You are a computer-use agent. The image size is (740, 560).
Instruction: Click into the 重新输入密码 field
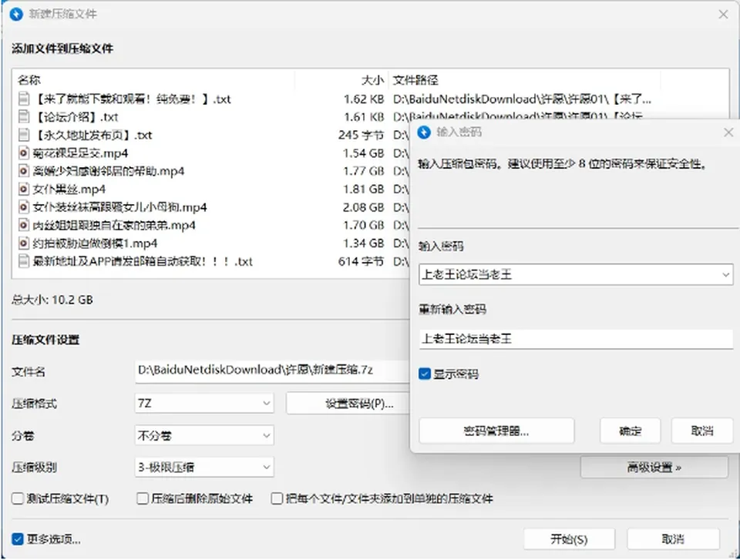[576, 339]
